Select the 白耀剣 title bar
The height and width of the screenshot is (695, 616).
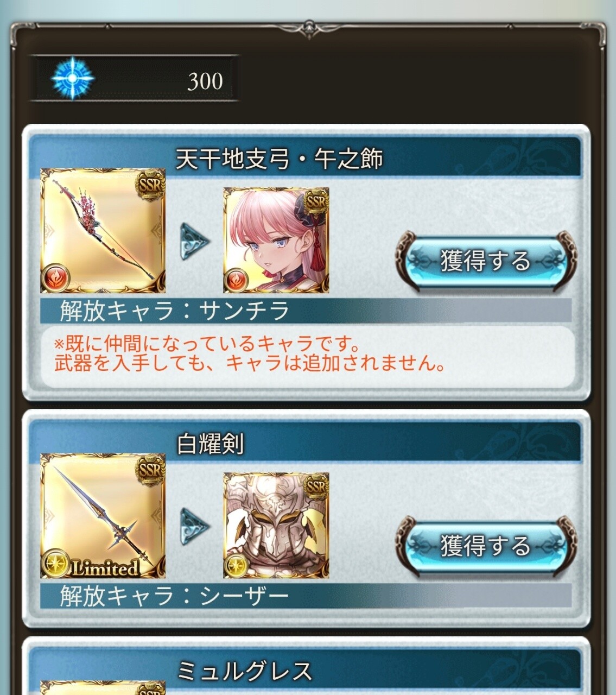(304, 443)
